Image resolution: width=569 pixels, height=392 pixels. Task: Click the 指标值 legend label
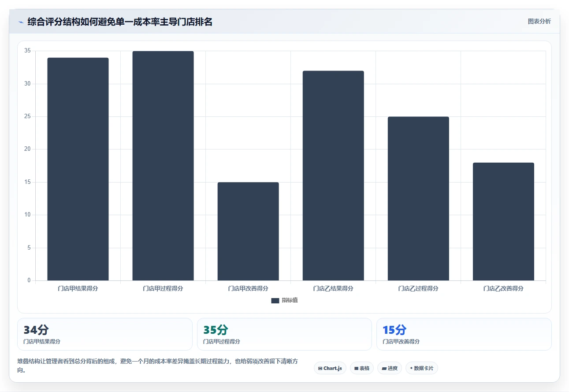(x=290, y=300)
